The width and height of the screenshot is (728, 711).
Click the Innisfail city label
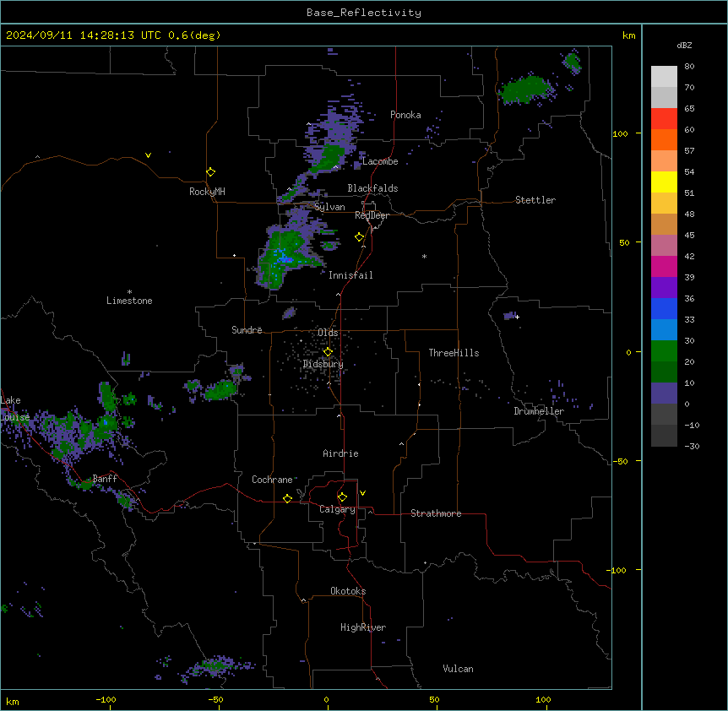tap(350, 275)
